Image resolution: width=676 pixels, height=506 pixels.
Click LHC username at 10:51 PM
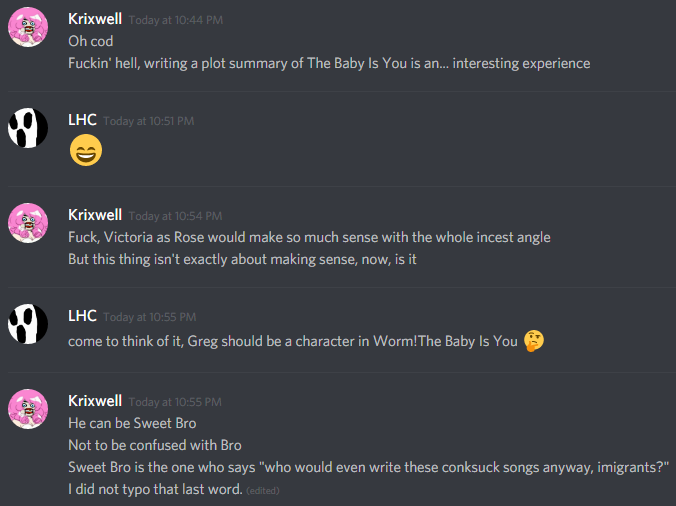[82, 120]
